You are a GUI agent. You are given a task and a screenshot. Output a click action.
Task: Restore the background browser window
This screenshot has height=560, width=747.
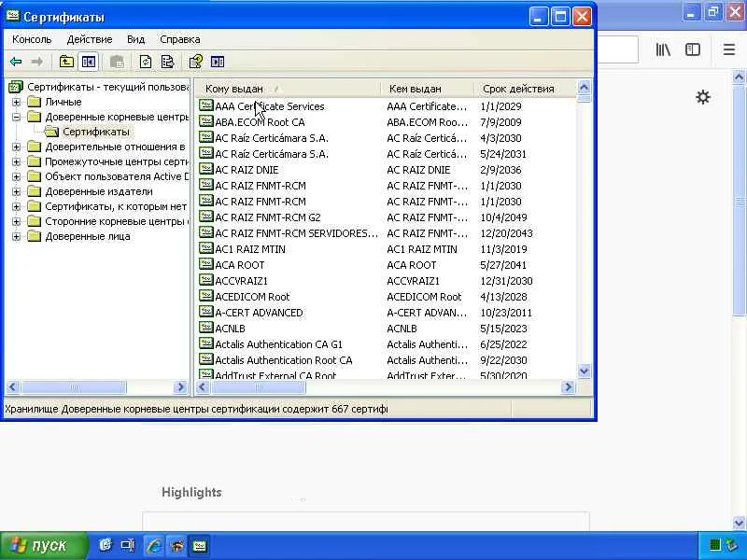(713, 12)
